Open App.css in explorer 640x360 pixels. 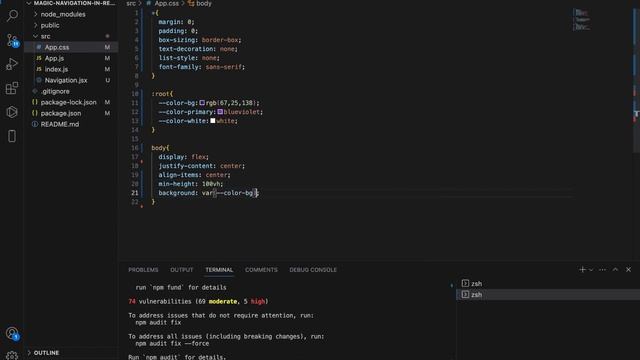click(71, 47)
